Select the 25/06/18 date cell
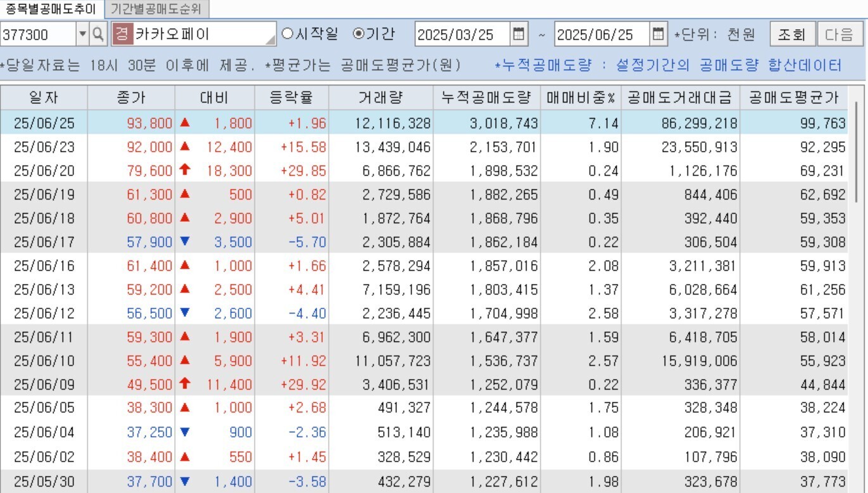 (44, 218)
